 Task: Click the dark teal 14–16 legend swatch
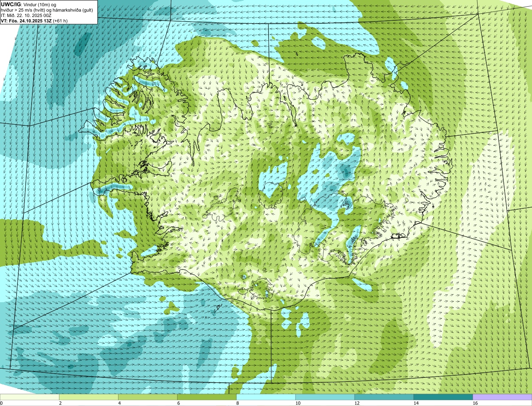tap(443, 397)
